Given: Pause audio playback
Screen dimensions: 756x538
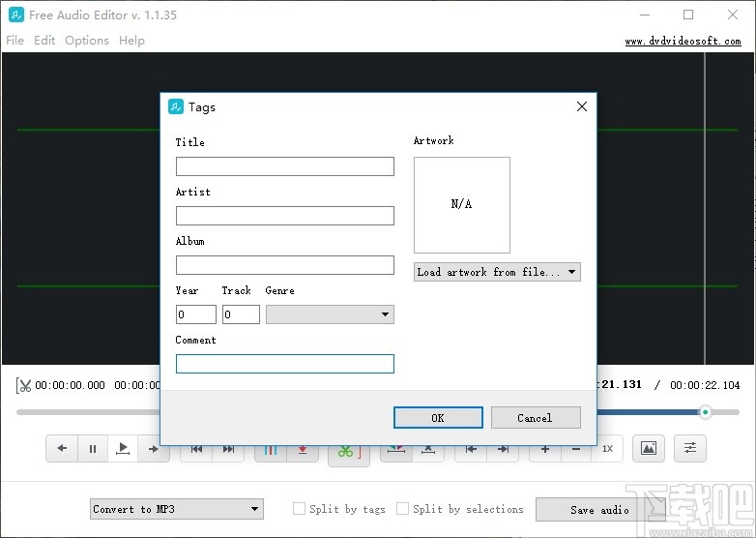Looking at the screenshot, I should (93, 449).
